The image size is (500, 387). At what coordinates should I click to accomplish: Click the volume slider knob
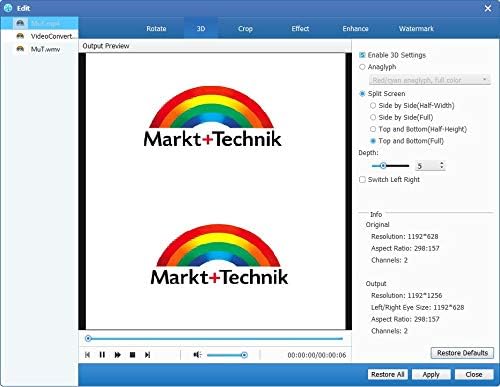[244, 355]
